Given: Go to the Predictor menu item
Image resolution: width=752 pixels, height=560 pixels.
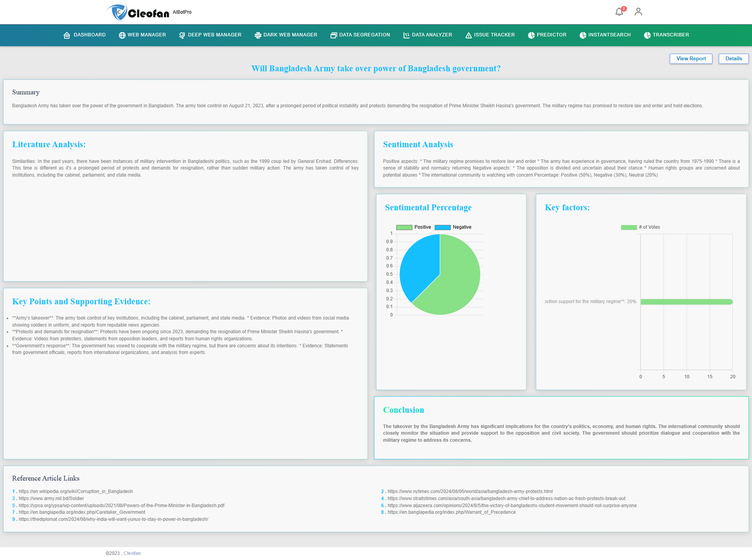Looking at the screenshot, I should pos(551,35).
